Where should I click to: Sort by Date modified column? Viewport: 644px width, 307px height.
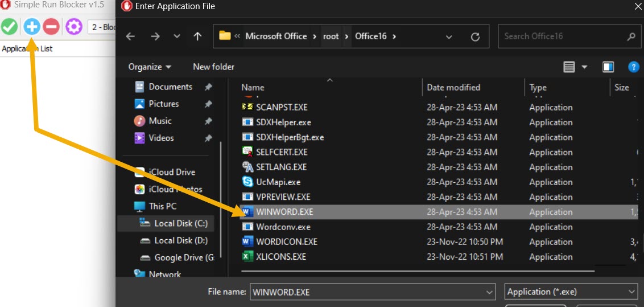[453, 88]
